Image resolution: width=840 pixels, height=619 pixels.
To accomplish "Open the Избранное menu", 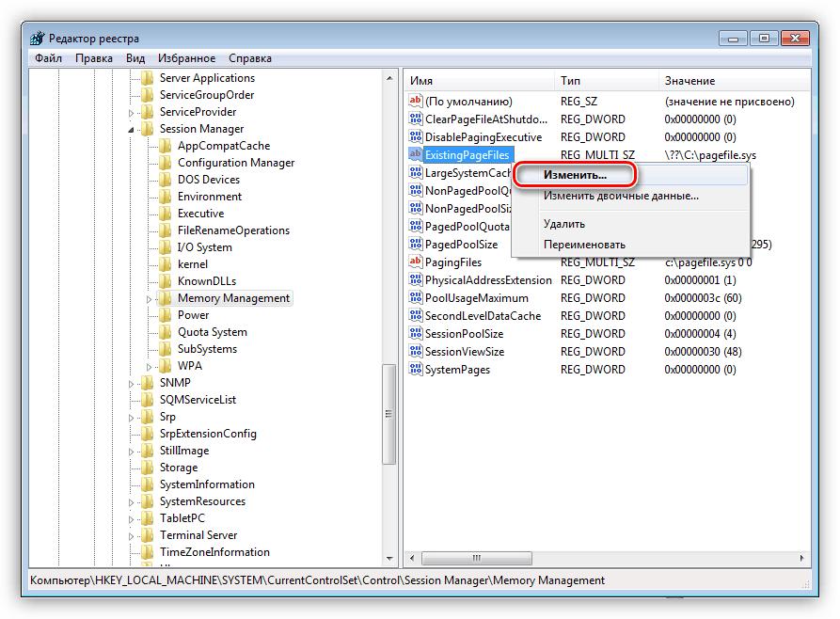I will tap(186, 58).
